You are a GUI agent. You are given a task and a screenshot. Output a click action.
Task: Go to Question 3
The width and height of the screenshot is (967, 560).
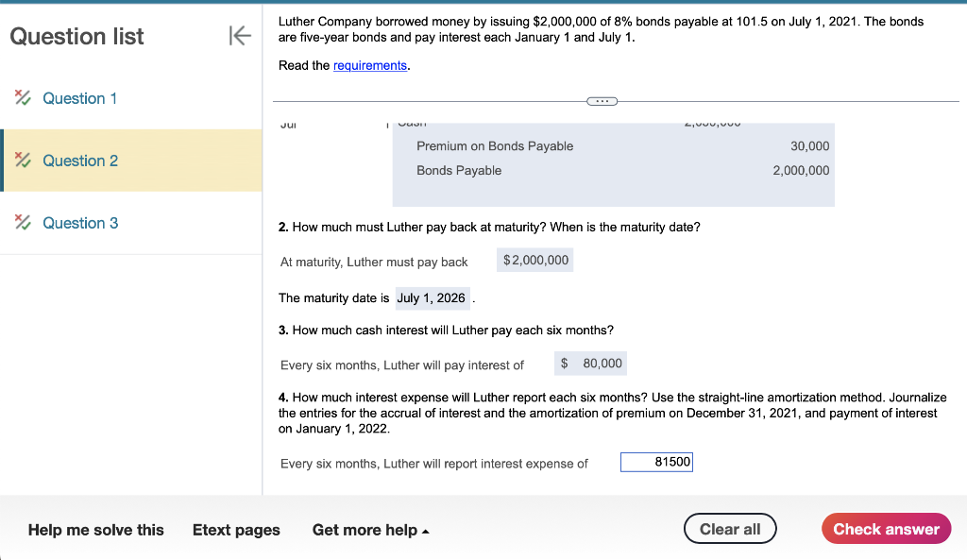[80, 223]
